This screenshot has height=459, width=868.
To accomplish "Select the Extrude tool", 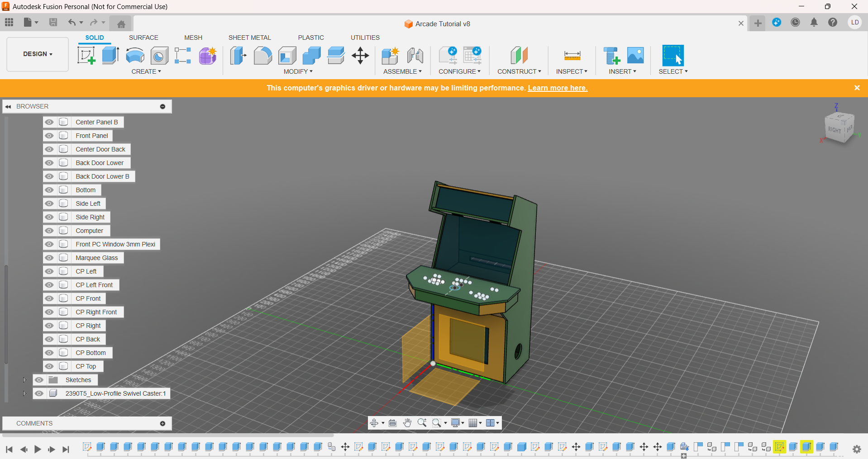I will [110, 56].
